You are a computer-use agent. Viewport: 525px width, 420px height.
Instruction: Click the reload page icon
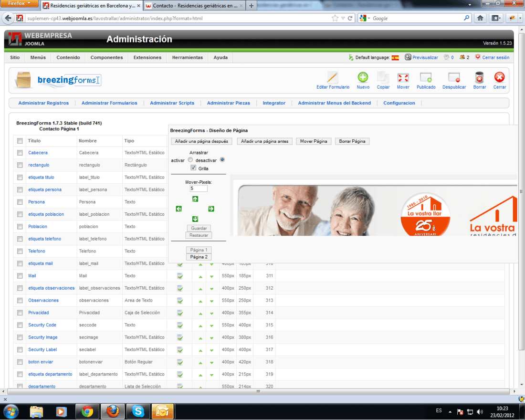click(350, 18)
